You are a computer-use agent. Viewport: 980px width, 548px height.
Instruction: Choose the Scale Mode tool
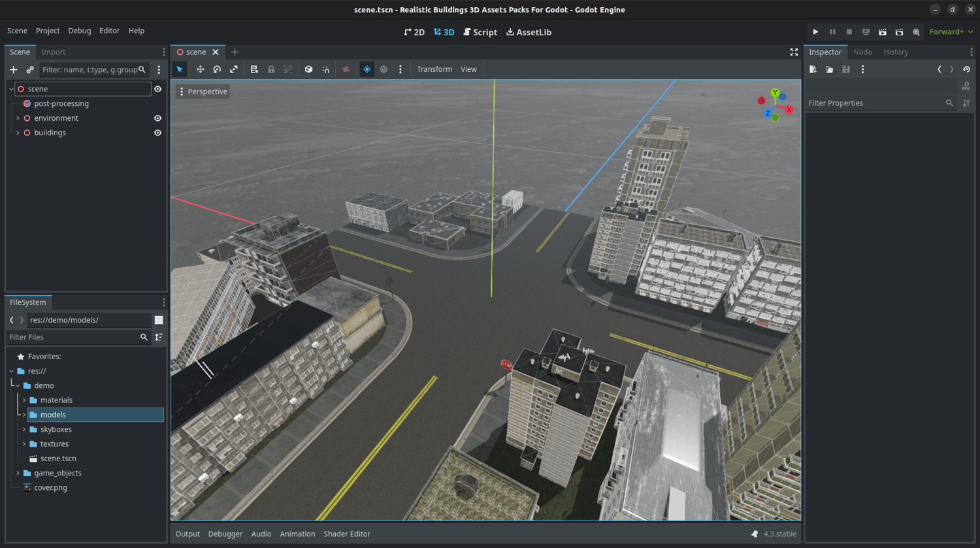coord(234,69)
